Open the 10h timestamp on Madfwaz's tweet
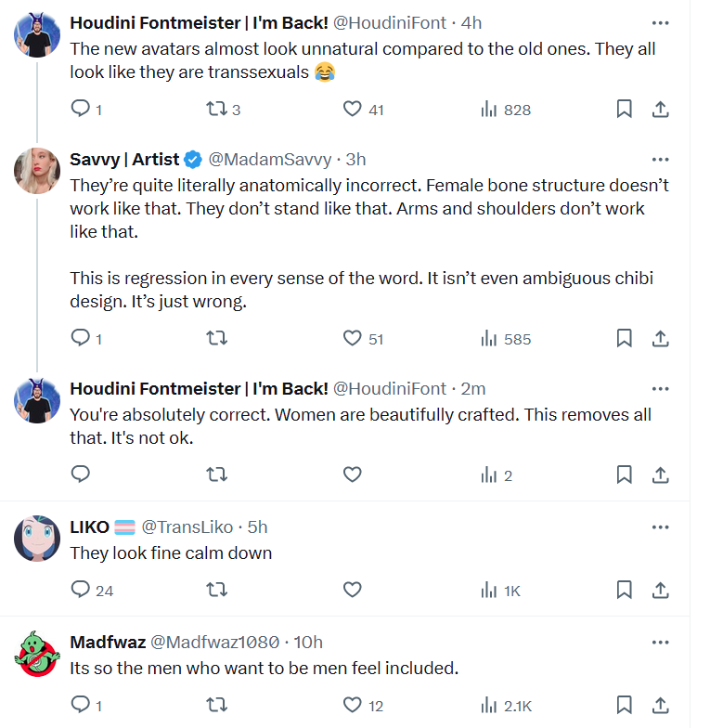Viewport: 710px width, 728px height. pyautogui.click(x=308, y=643)
